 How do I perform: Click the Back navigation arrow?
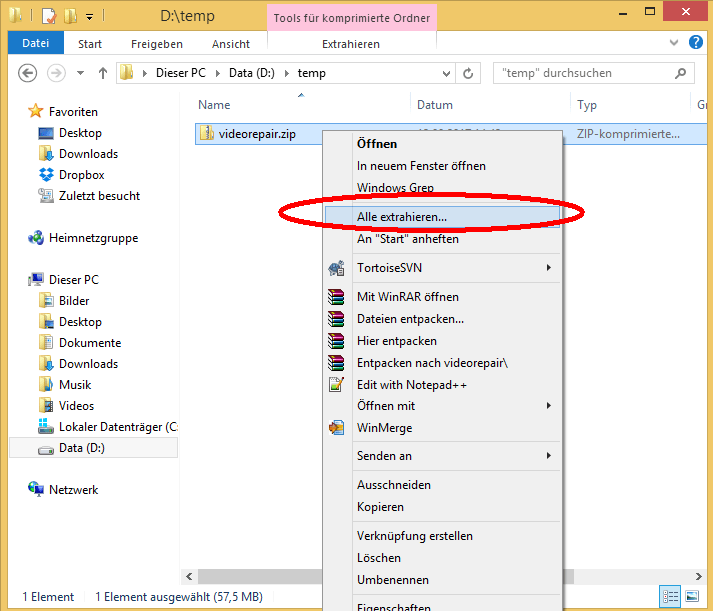tap(27, 73)
